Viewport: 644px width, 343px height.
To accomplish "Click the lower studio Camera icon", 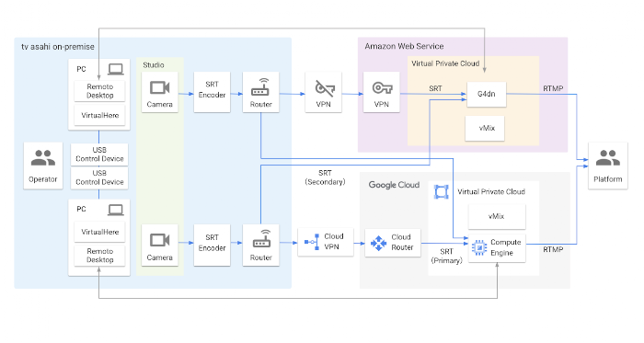I will 159,240.
